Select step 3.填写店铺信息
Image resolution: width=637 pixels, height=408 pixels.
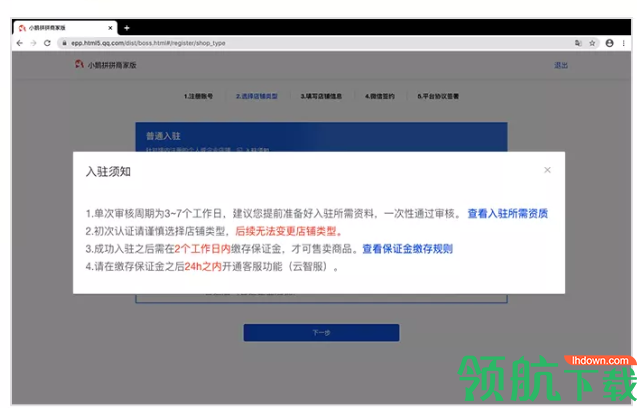click(x=321, y=96)
